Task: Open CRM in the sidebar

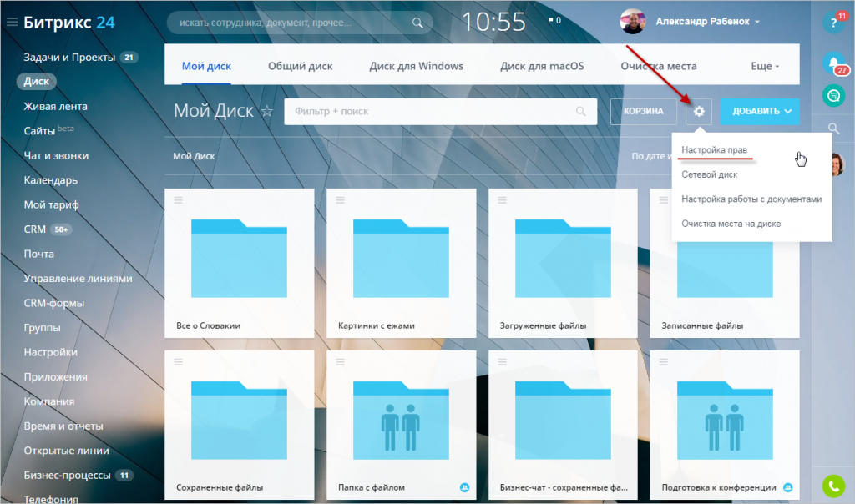Action: click(35, 229)
